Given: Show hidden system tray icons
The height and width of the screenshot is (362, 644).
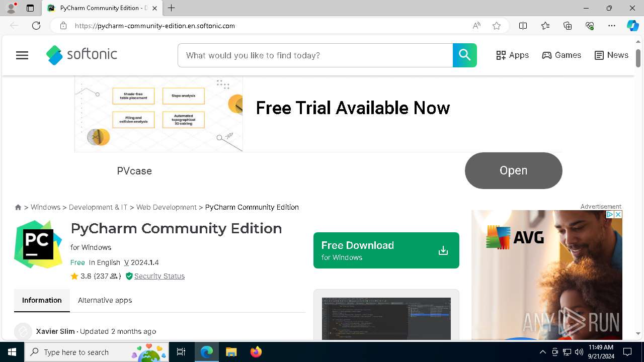Looking at the screenshot, I should pos(542,352).
